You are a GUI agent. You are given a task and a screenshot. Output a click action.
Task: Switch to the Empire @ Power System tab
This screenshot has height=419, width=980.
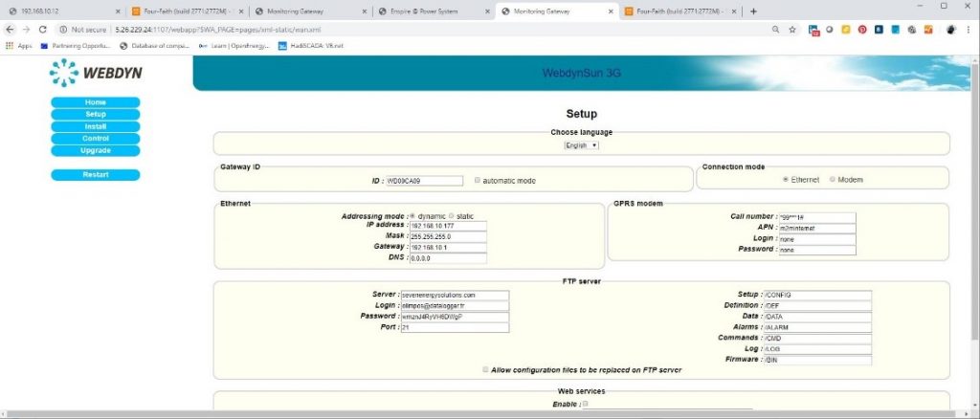(433, 11)
